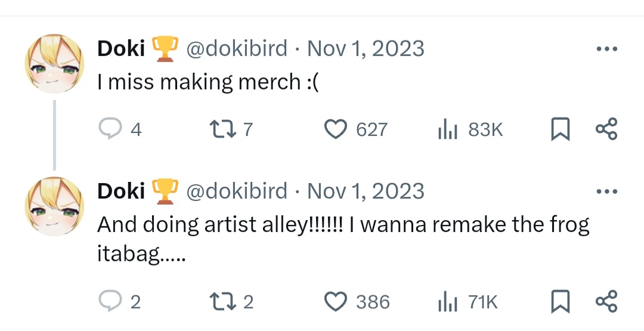
Task: Share the "I miss making merch" tweet
Action: (x=607, y=129)
